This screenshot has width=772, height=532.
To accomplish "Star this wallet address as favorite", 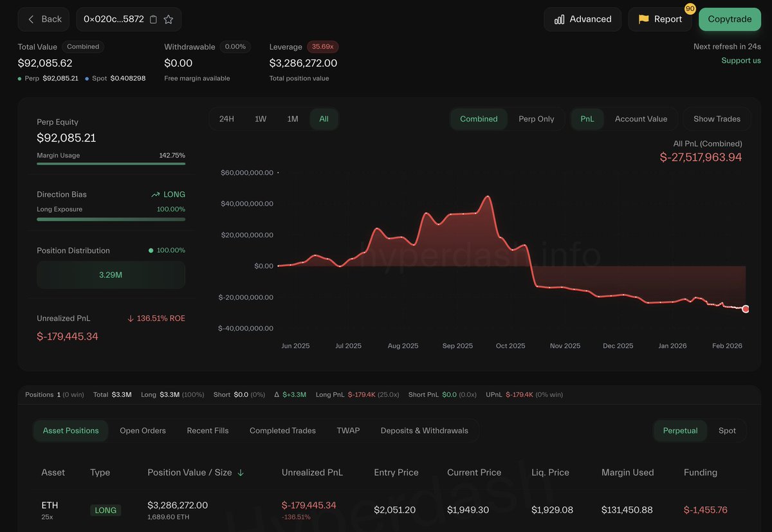I will pyautogui.click(x=169, y=19).
